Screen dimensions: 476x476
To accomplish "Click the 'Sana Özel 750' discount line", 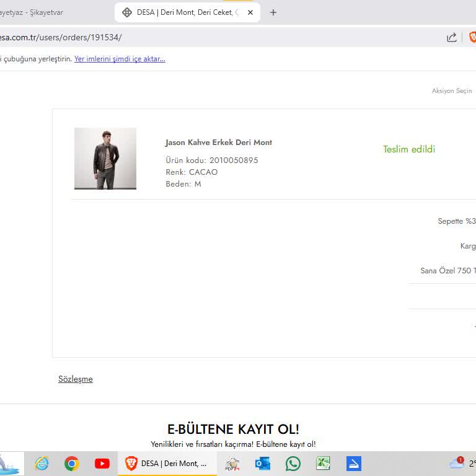I will click(447, 270).
